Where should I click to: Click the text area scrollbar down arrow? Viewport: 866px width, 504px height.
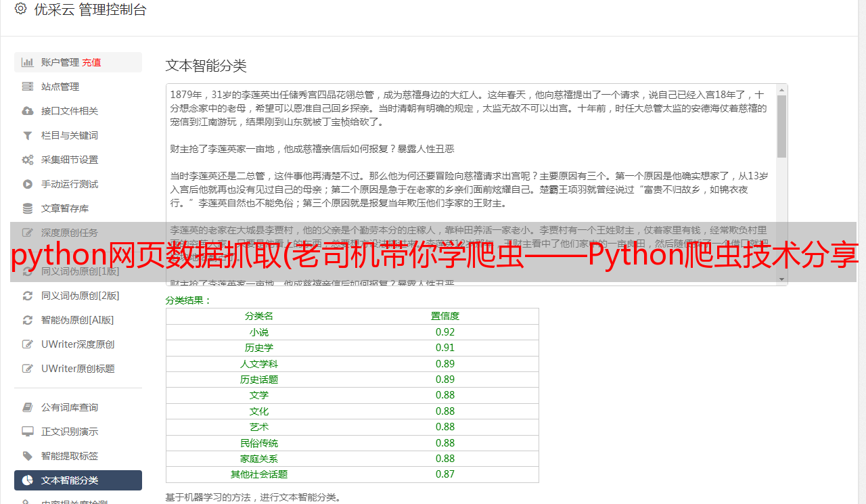pos(781,279)
